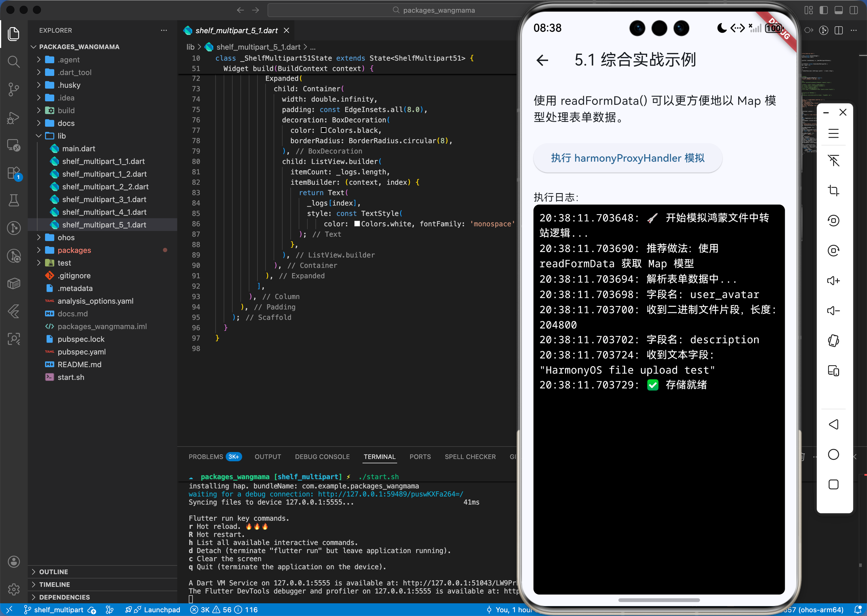Switch to the DEBUG CONSOLE tab

click(x=322, y=457)
